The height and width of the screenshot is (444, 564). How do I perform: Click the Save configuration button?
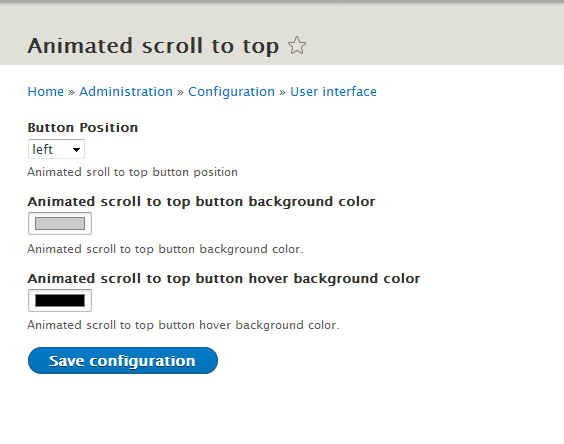click(x=123, y=361)
